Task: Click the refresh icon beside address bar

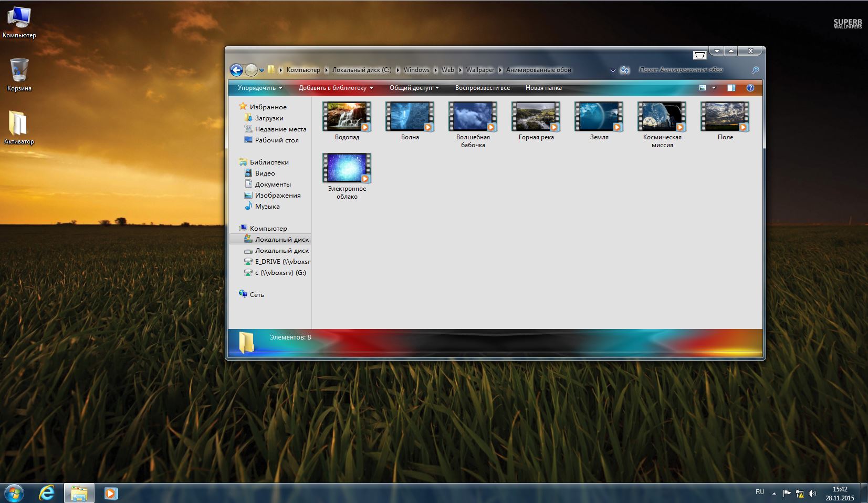Action: click(x=625, y=70)
